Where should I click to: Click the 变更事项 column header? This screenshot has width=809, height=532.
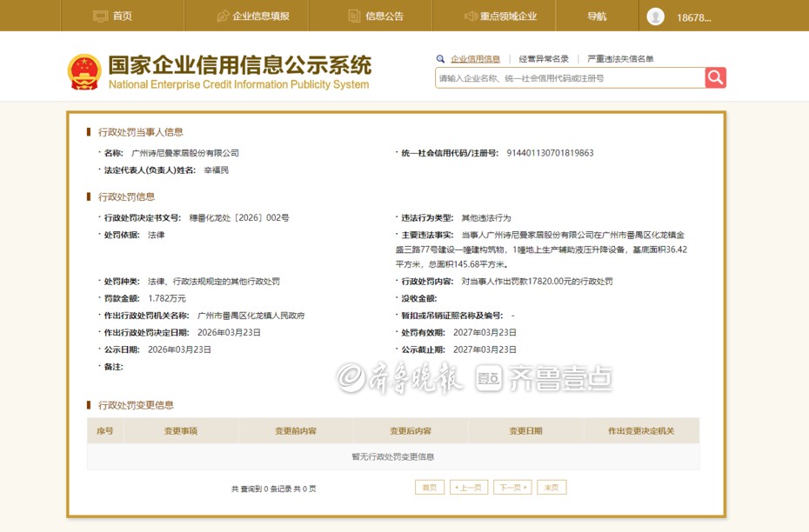tap(181, 431)
